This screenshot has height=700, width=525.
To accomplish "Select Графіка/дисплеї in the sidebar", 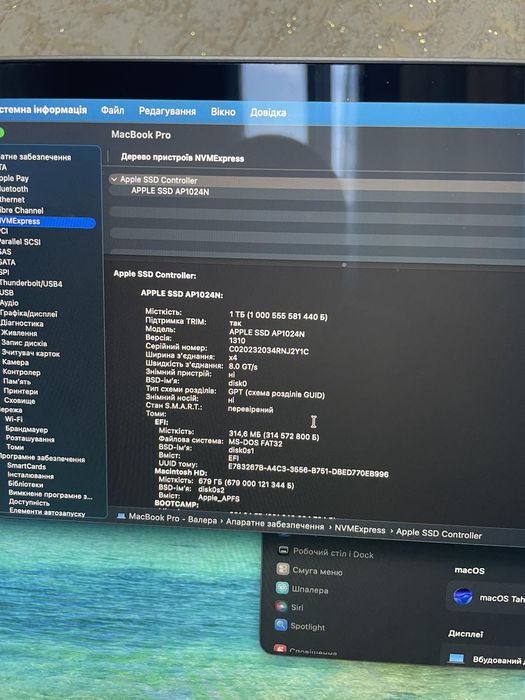I will tap(29, 313).
